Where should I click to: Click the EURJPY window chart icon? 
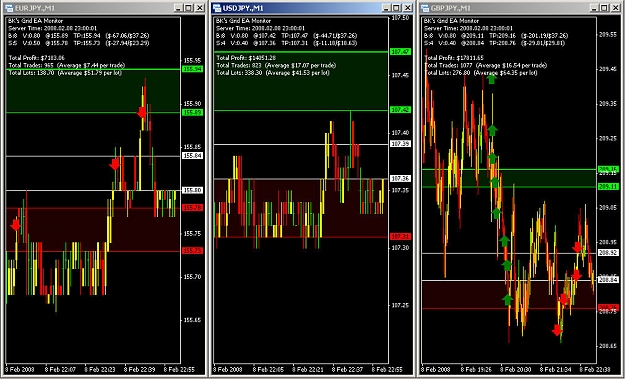pos(9,8)
